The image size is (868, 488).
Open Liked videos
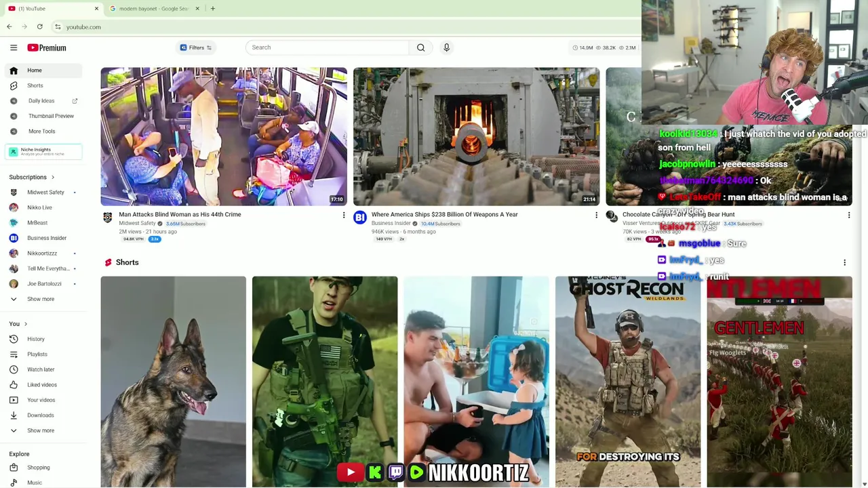43,385
